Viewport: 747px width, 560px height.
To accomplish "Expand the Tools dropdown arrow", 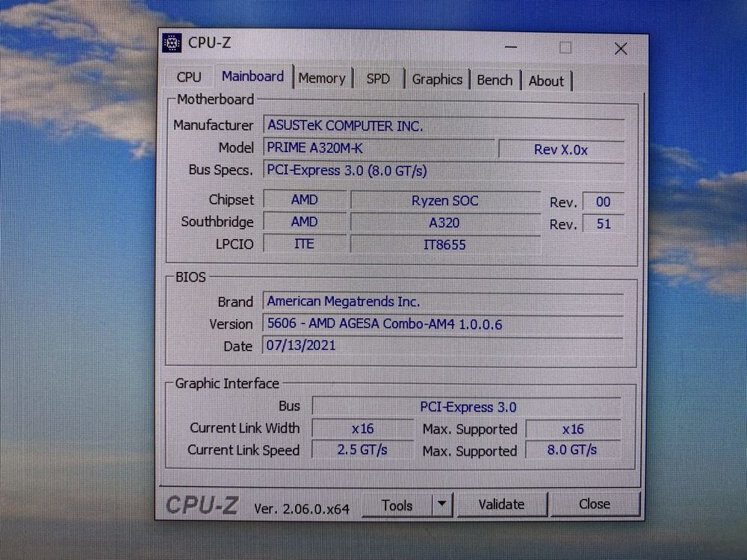I will pyautogui.click(x=442, y=504).
